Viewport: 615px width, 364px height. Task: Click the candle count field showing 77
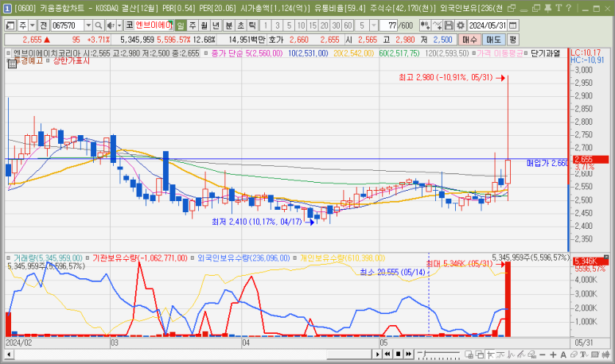389,26
